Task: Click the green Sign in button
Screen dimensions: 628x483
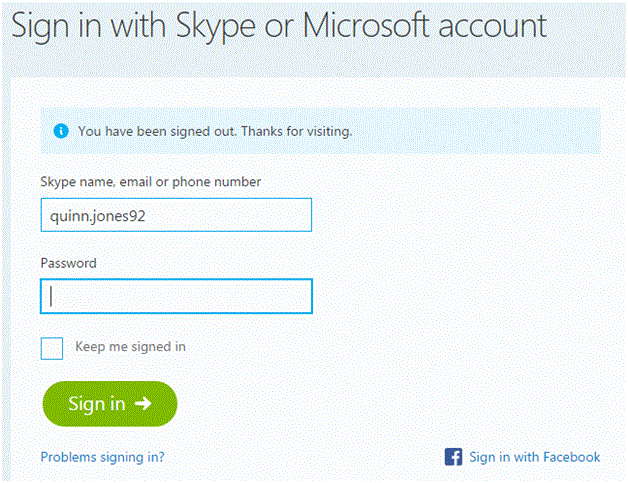Action: (x=110, y=404)
